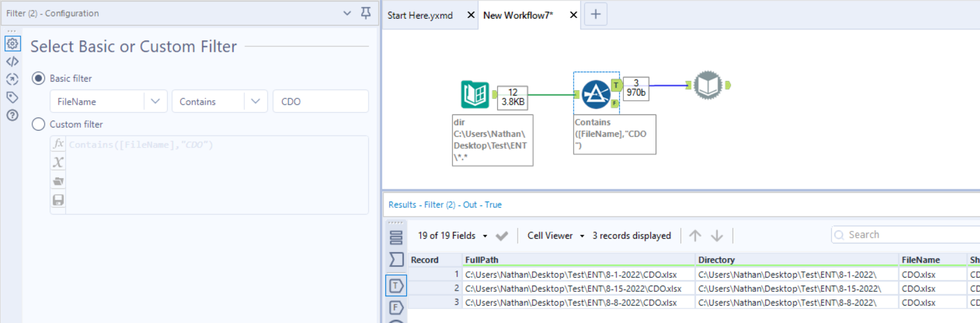Click the Dynamic Input tool icon

(708, 85)
